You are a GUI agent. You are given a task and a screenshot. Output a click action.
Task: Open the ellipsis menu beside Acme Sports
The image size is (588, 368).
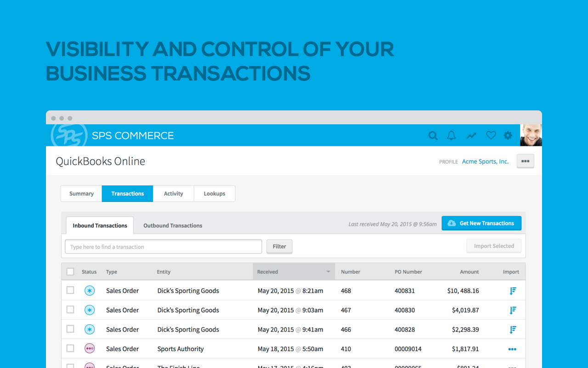(x=525, y=161)
